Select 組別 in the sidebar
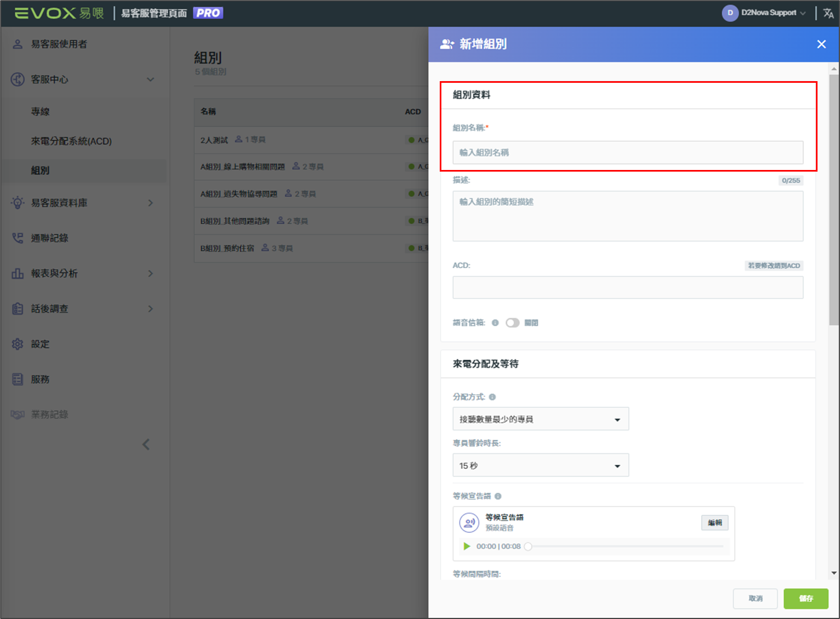The height and width of the screenshot is (619, 840). (40, 171)
